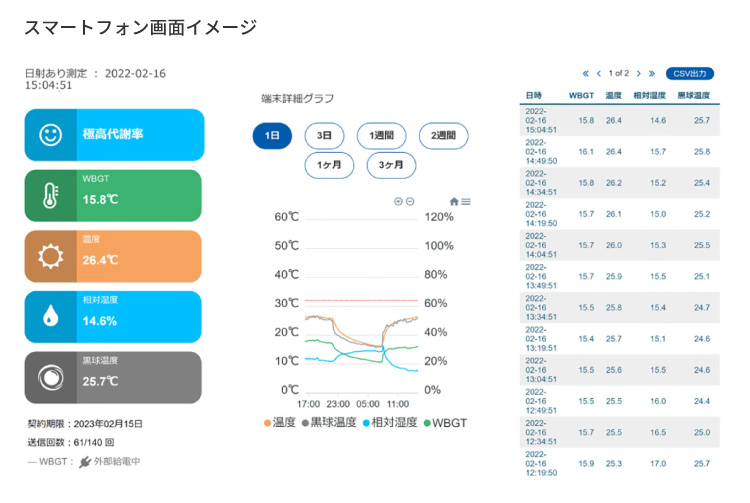Open the WBGT 15.8℃ card

113,196
